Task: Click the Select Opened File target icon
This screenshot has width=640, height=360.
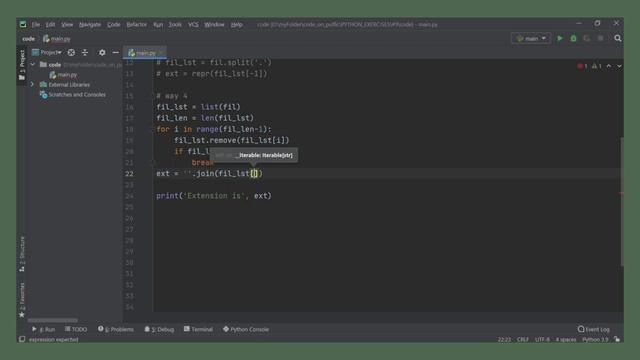Action: coord(71,52)
